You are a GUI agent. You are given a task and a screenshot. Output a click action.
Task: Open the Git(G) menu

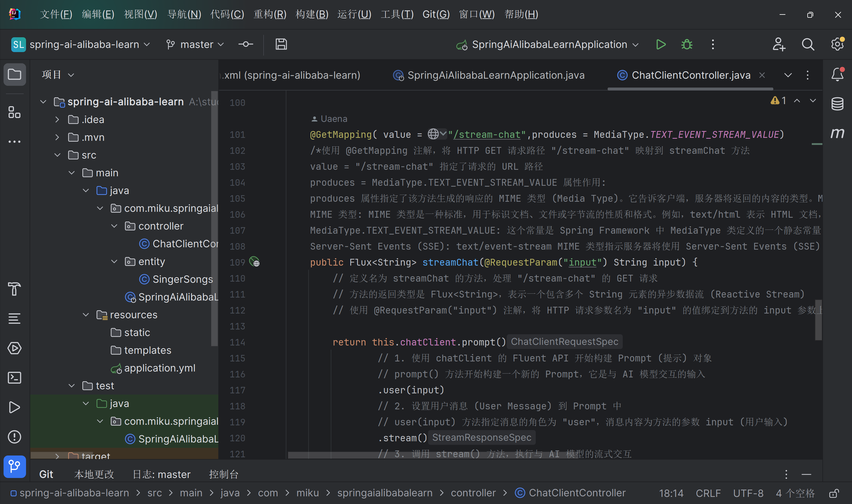436,14
